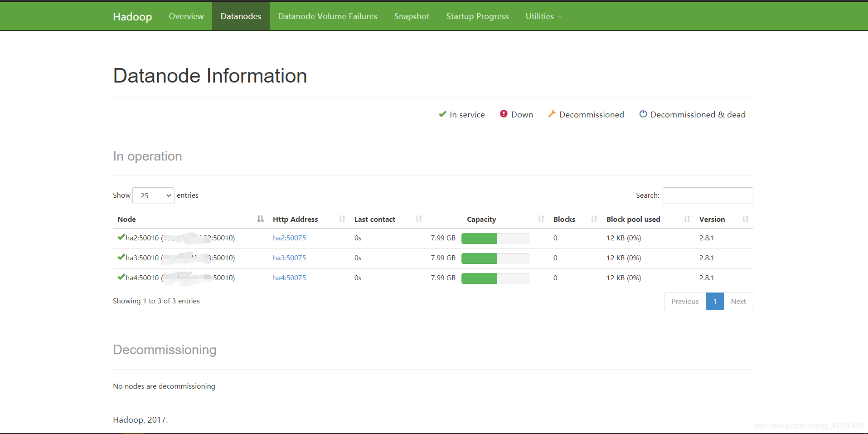This screenshot has height=434, width=868.
Task: Click 'Showing 1 to 3 of 3 entries'
Action: tap(156, 301)
